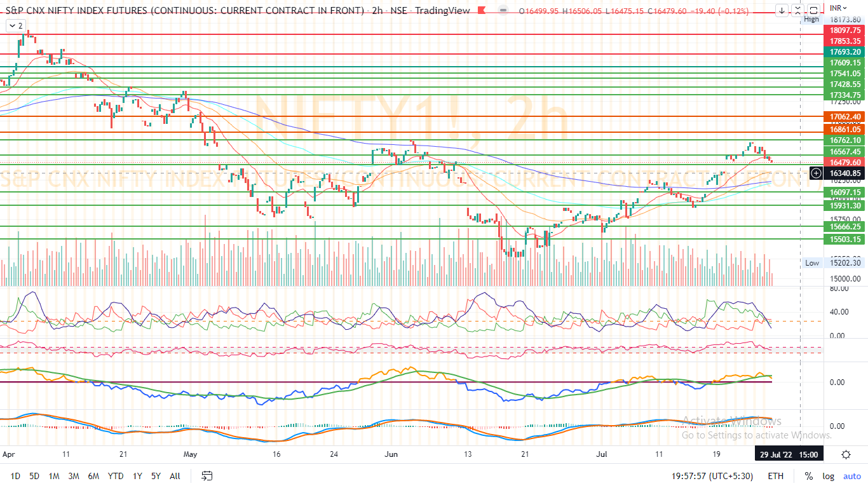Click the 16861.05 price label

pyautogui.click(x=845, y=130)
